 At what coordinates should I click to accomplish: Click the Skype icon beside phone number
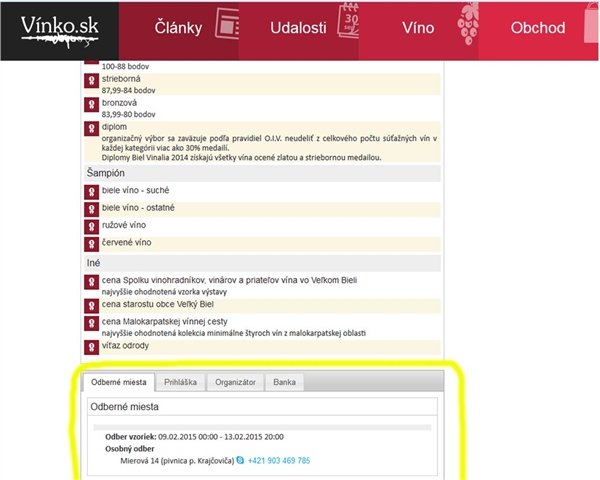coord(240,460)
